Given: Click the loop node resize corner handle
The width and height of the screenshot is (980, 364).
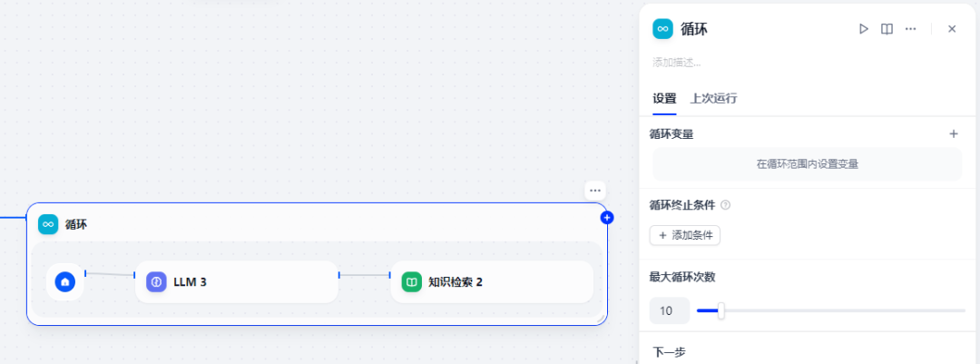Looking at the screenshot, I should pyautogui.click(x=601, y=319).
